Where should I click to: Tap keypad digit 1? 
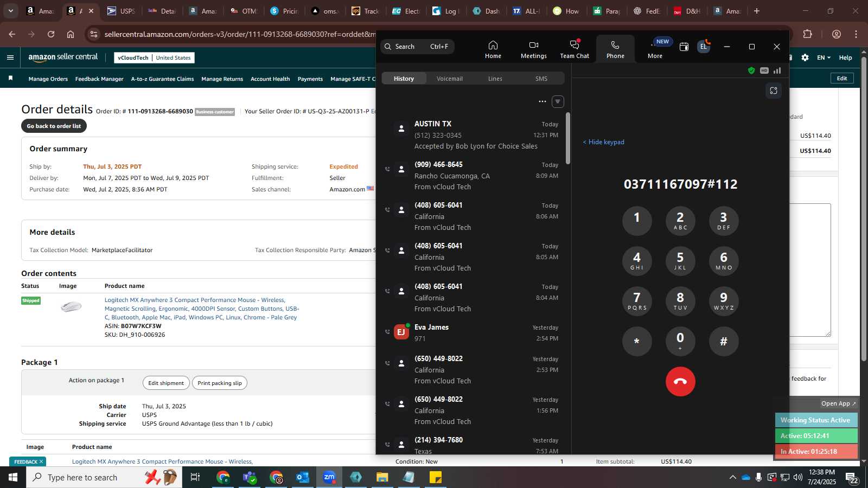click(637, 221)
